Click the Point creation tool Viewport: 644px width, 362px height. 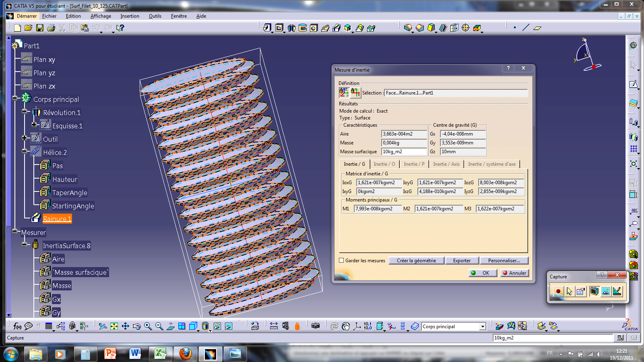click(515, 28)
